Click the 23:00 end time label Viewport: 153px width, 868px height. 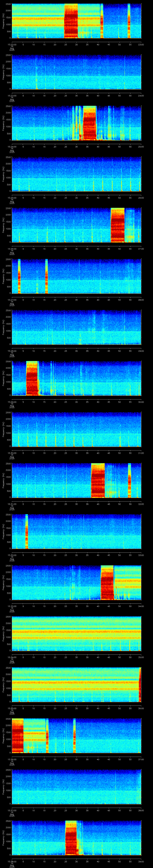pyautogui.click(x=141, y=44)
